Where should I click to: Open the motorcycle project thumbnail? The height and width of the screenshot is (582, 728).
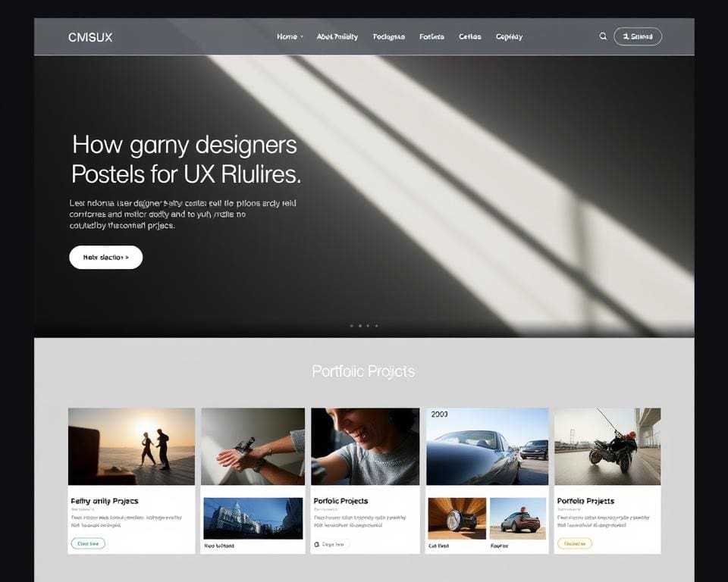click(607, 446)
